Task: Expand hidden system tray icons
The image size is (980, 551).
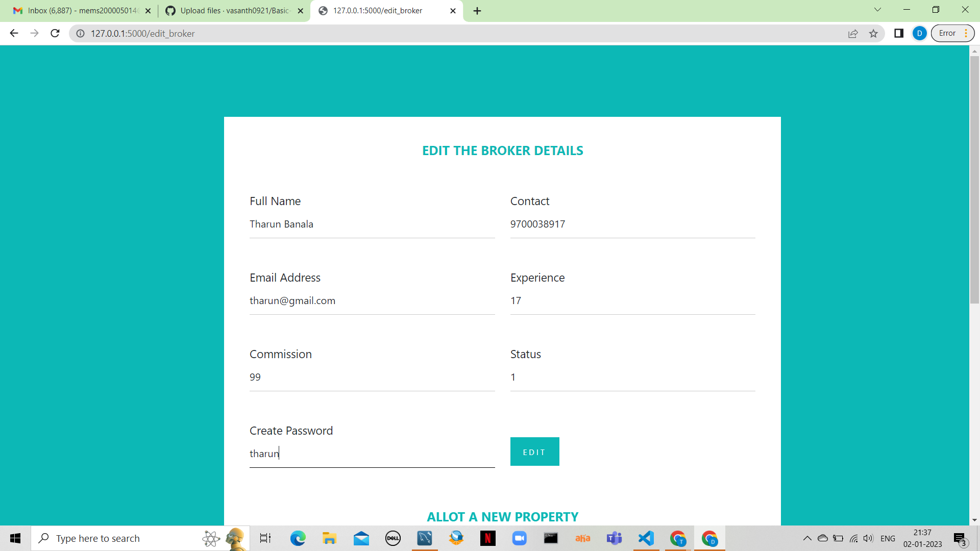Action: pyautogui.click(x=808, y=538)
